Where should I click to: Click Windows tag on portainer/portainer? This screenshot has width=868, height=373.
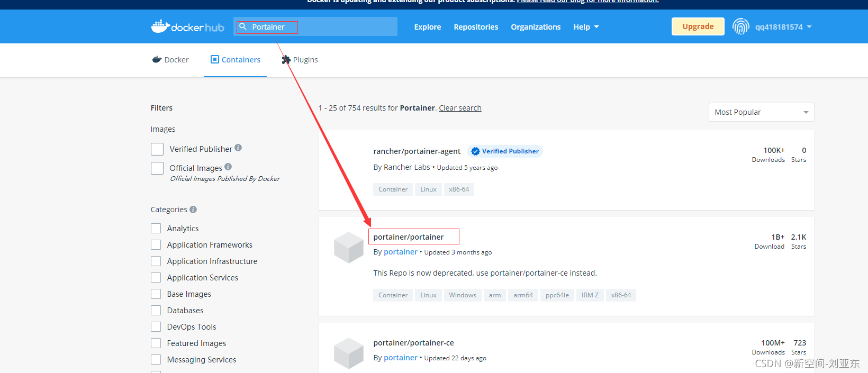(x=463, y=295)
